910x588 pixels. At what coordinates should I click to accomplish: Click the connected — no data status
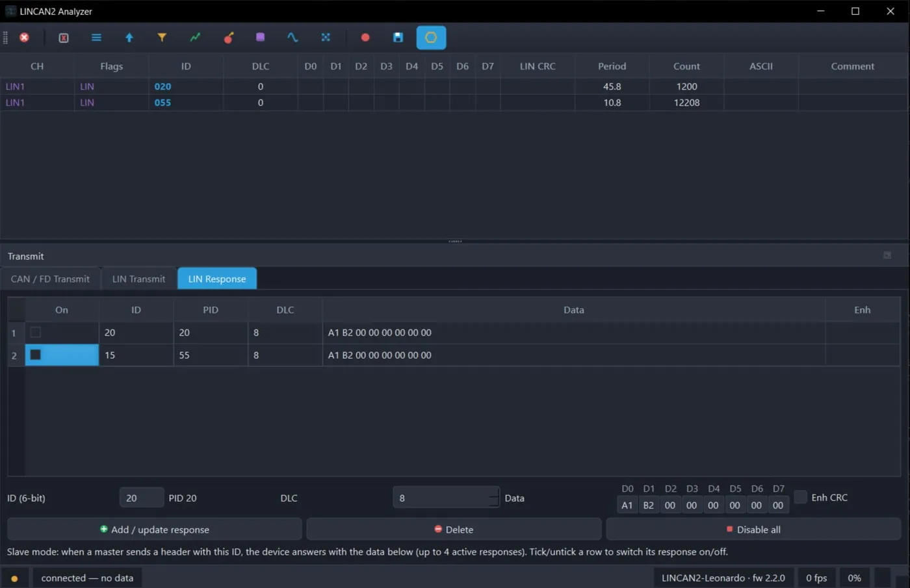(x=87, y=578)
